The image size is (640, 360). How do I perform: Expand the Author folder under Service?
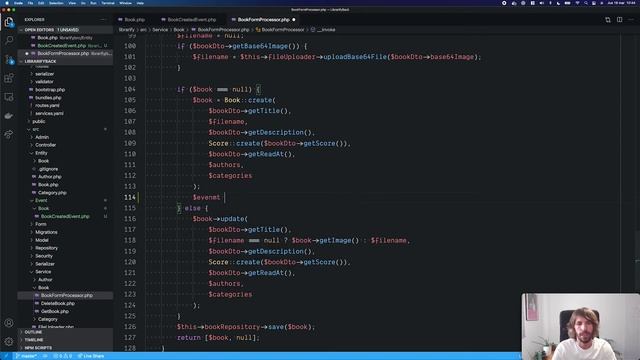click(45, 280)
